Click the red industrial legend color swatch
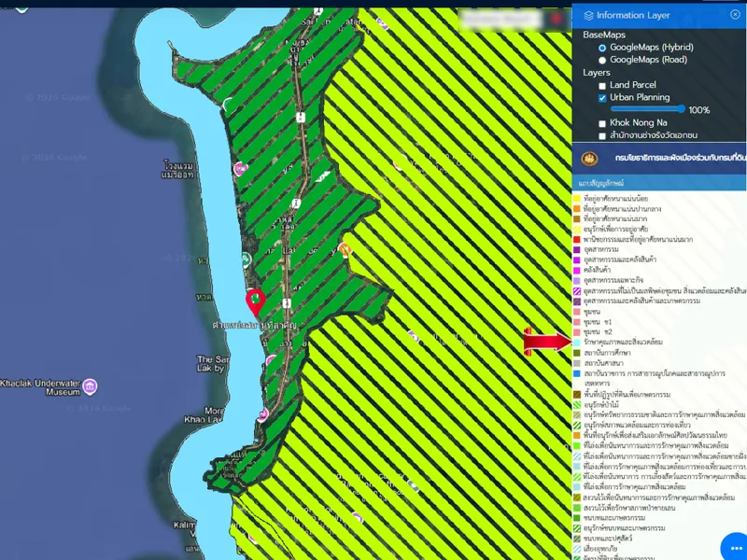This screenshot has width=747, height=560. [577, 239]
